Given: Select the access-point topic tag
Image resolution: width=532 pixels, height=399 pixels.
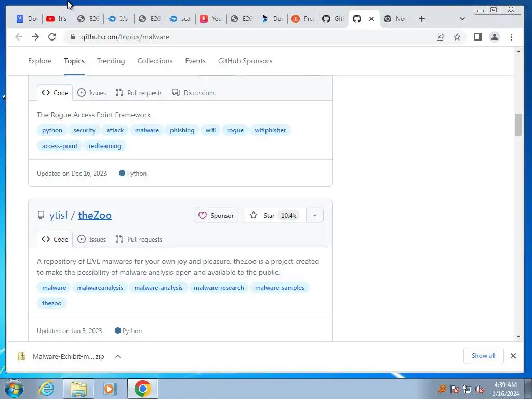Looking at the screenshot, I should click(x=60, y=146).
